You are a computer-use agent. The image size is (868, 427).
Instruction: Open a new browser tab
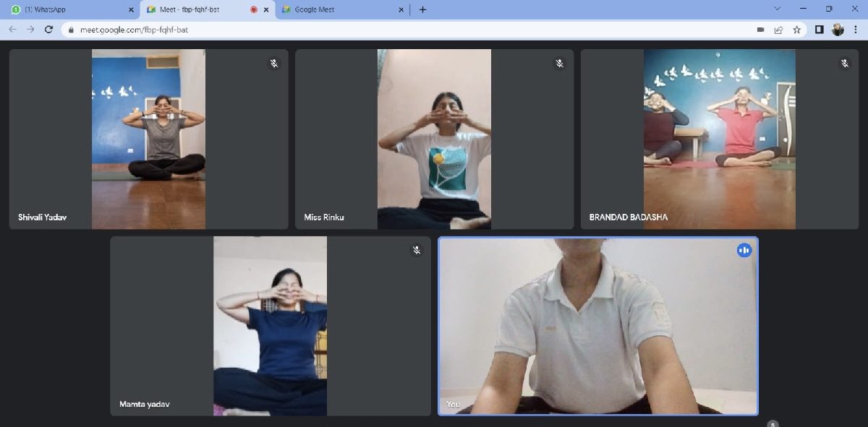pos(422,9)
